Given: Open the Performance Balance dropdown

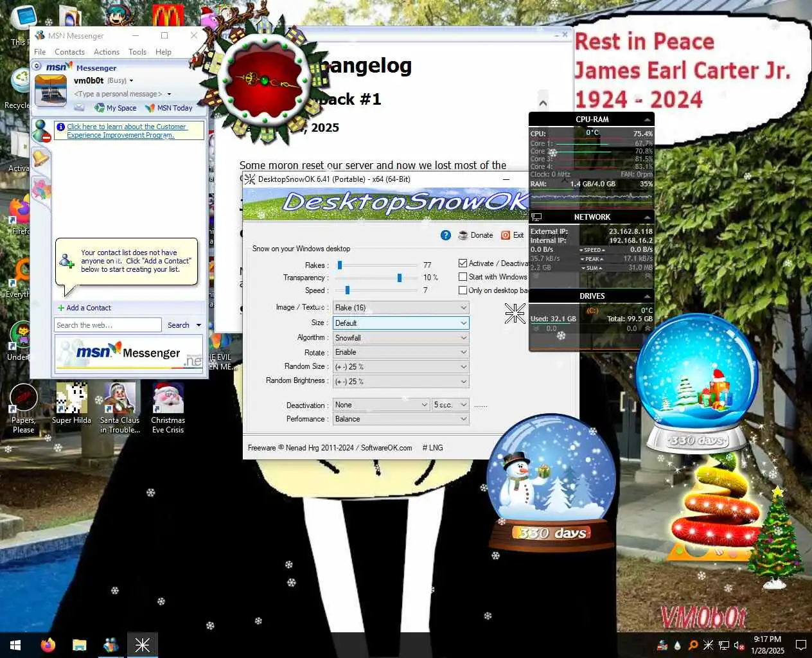Looking at the screenshot, I should pos(401,419).
